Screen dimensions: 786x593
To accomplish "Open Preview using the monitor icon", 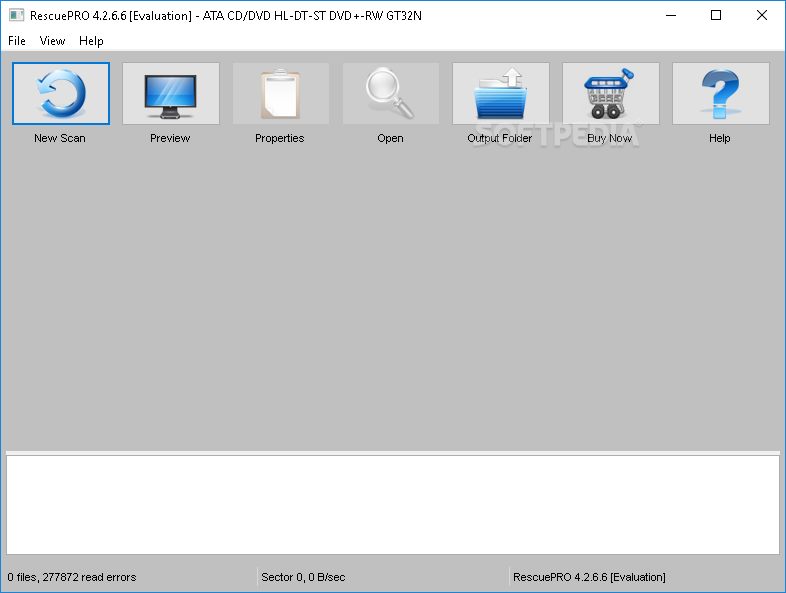I will coord(170,93).
